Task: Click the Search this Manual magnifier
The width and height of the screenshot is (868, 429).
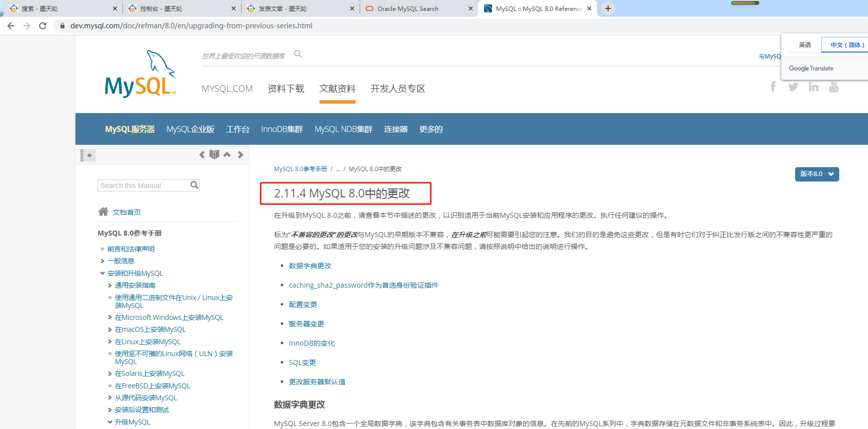Action: point(194,185)
